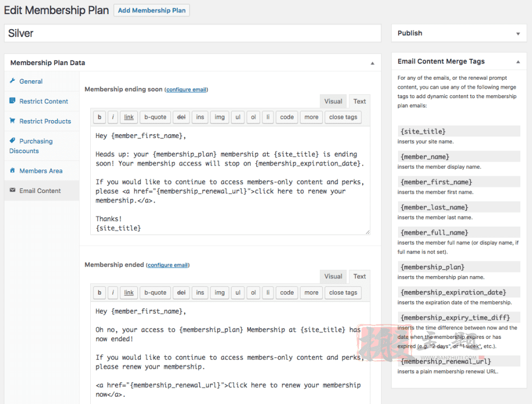Click b-quote button in Membership ended editor
The image size is (532, 404).
pyautogui.click(x=155, y=293)
